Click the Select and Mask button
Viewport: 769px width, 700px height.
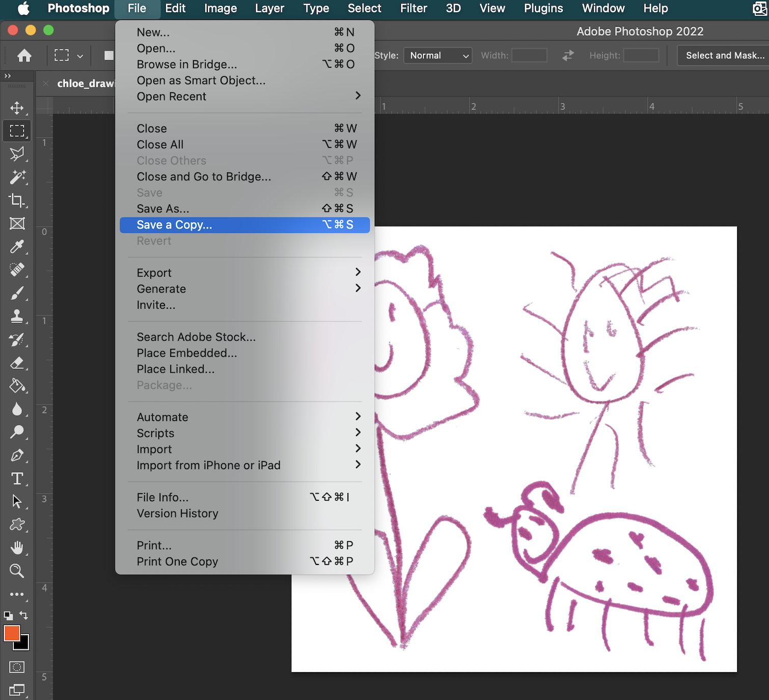pyautogui.click(x=723, y=55)
